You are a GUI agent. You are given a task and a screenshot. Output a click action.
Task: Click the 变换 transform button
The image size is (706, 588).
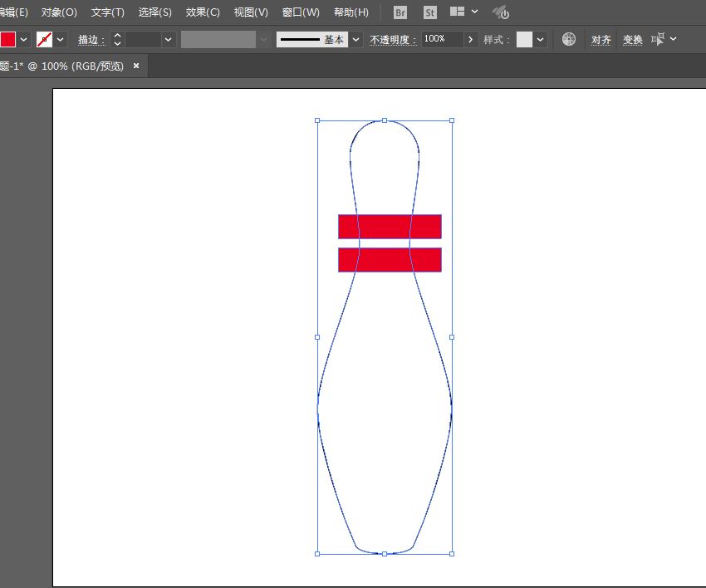tap(633, 39)
